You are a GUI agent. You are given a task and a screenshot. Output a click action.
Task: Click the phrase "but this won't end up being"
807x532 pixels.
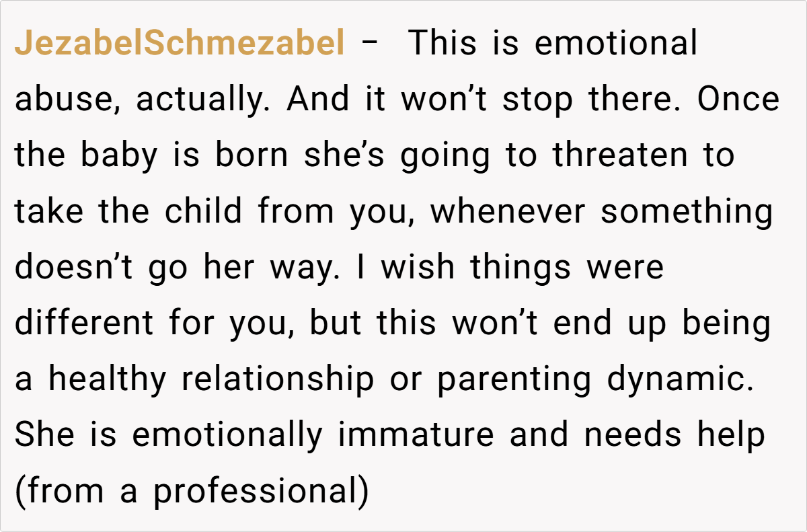click(540, 324)
